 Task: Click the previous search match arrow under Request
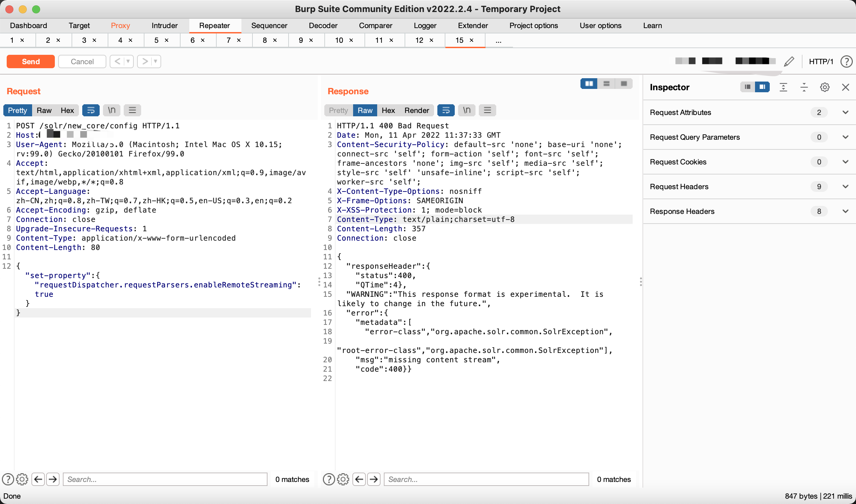pyautogui.click(x=38, y=479)
